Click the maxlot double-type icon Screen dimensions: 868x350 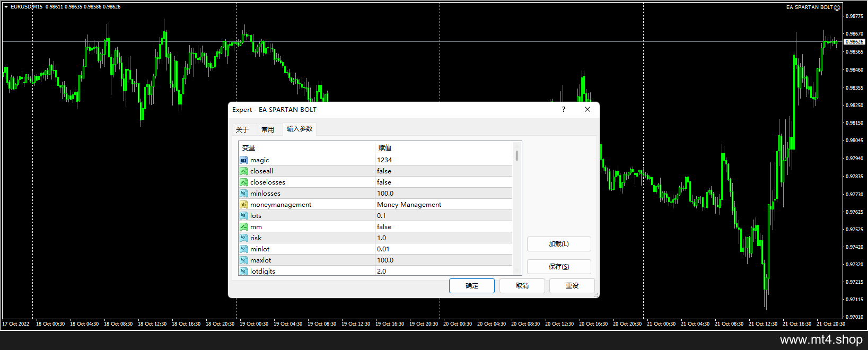(x=243, y=260)
